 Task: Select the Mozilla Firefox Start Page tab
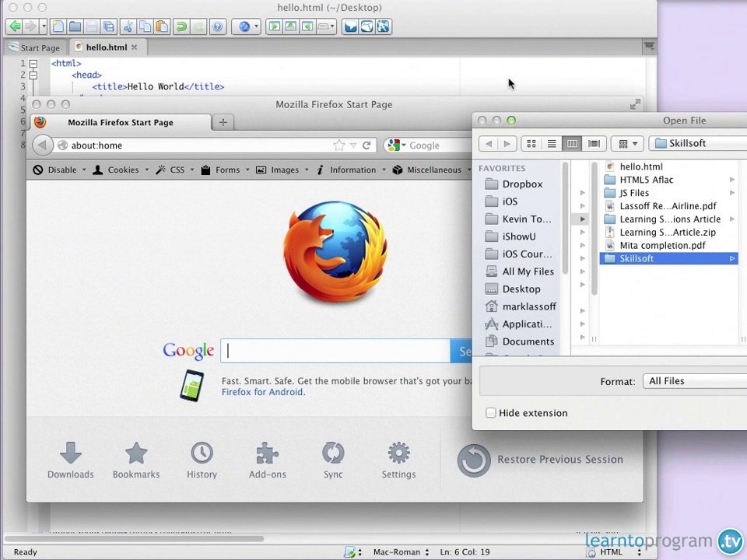121,122
